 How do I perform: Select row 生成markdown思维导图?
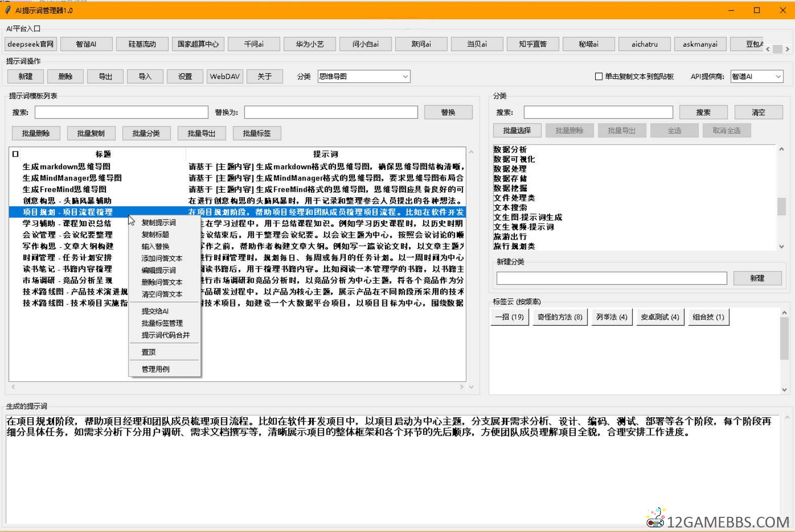click(237, 166)
